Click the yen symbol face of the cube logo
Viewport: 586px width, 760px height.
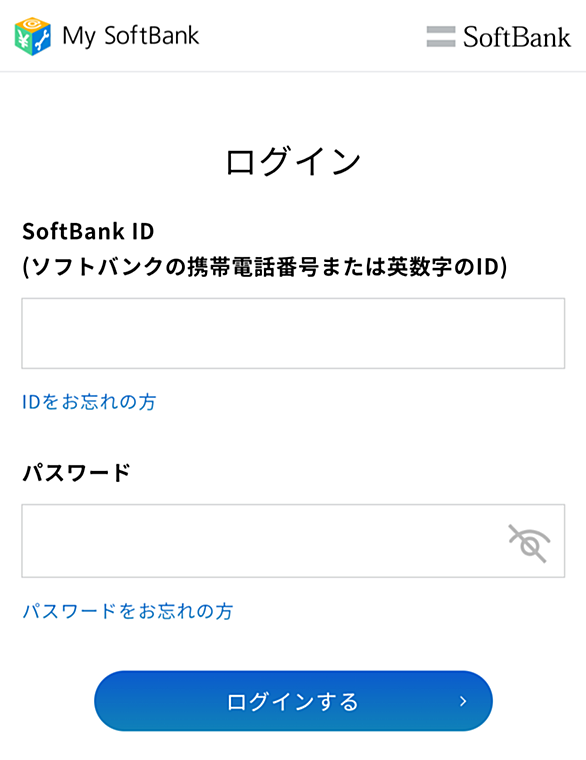pyautogui.click(x=23, y=41)
